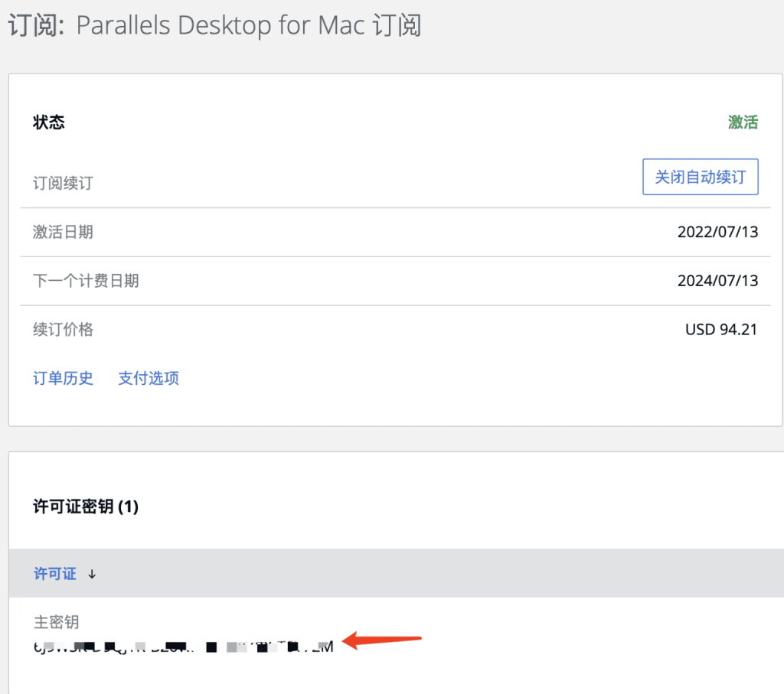Click the 订阅续订 label
This screenshot has height=694, width=784.
point(63,184)
